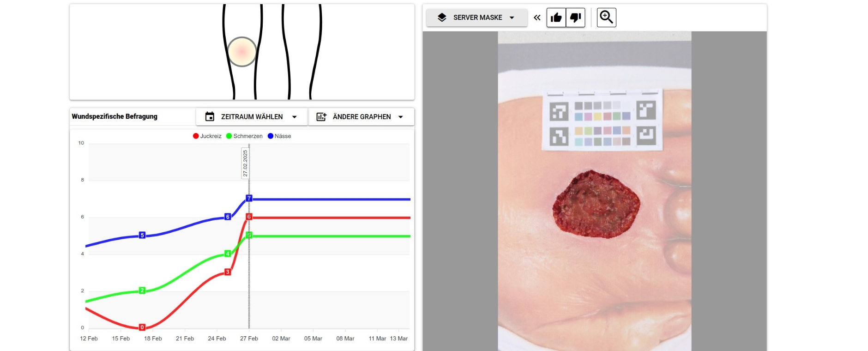Toggle Schmerzen series in chart legend

pyautogui.click(x=244, y=136)
